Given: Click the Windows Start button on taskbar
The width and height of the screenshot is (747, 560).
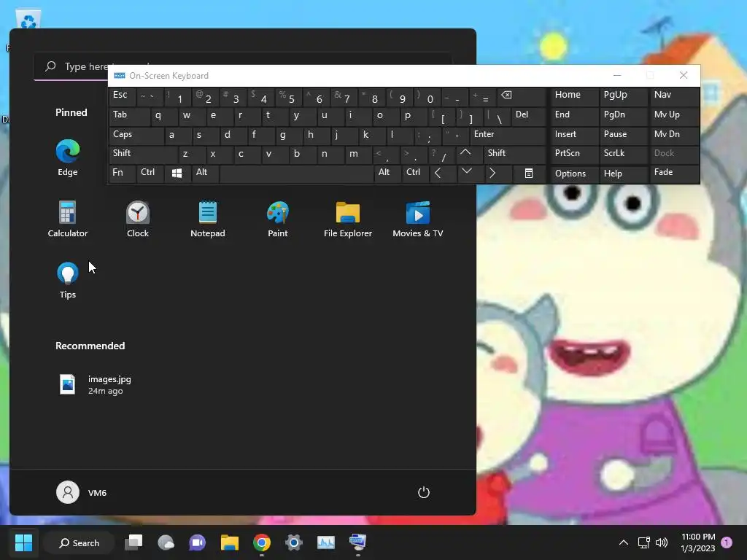Looking at the screenshot, I should tap(23, 542).
